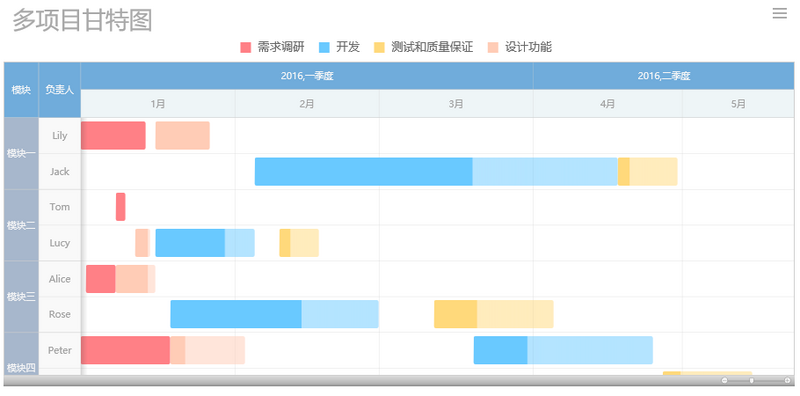The height and width of the screenshot is (396, 800).
Task: Click the 模块二 group cell
Action: point(21,226)
